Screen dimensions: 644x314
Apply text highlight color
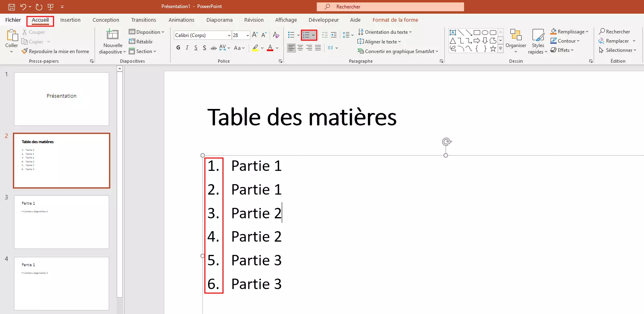(255, 48)
